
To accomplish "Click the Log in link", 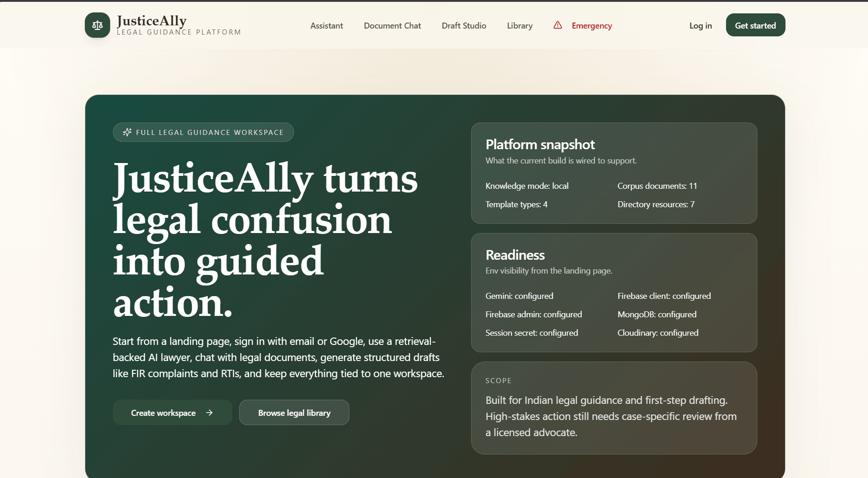I will (700, 26).
